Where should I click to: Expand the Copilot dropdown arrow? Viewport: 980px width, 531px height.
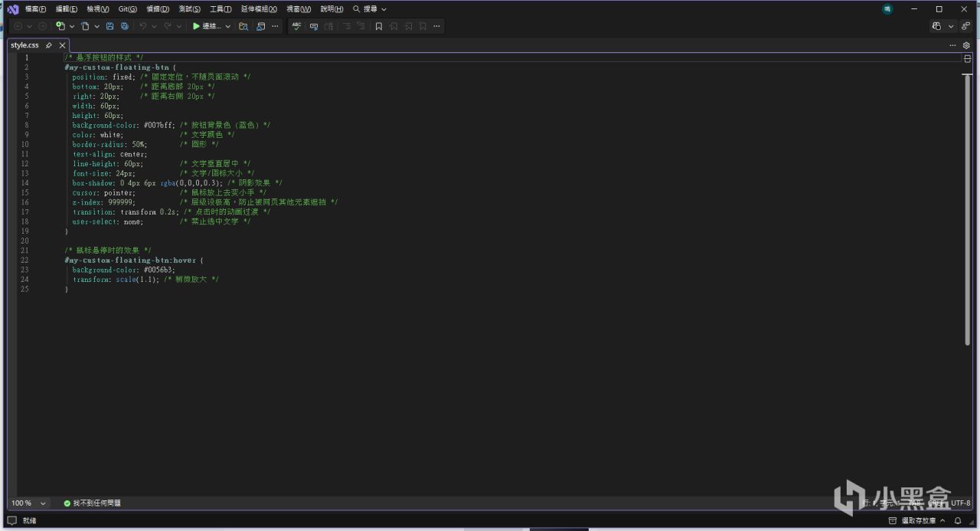[x=951, y=26]
